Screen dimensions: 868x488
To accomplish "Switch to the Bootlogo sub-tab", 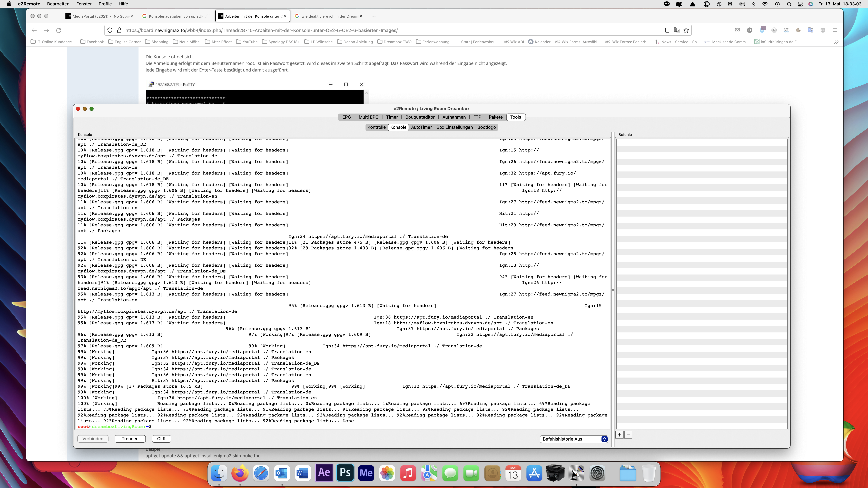I will [486, 127].
